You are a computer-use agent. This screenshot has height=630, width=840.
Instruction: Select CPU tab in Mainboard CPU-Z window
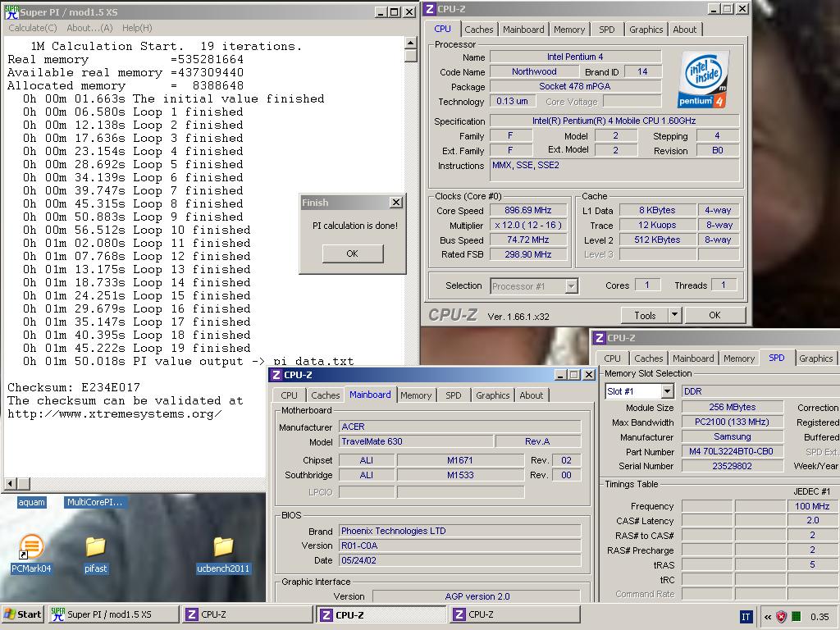coord(289,395)
